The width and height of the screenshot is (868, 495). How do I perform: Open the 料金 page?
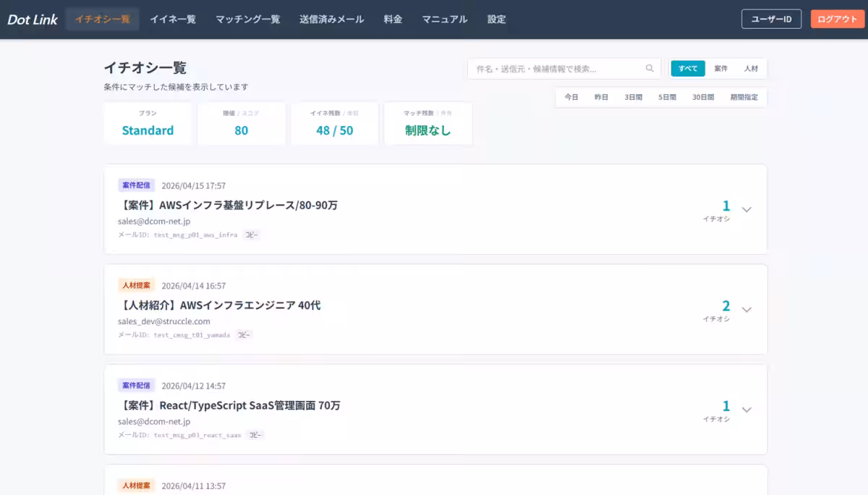pos(393,20)
